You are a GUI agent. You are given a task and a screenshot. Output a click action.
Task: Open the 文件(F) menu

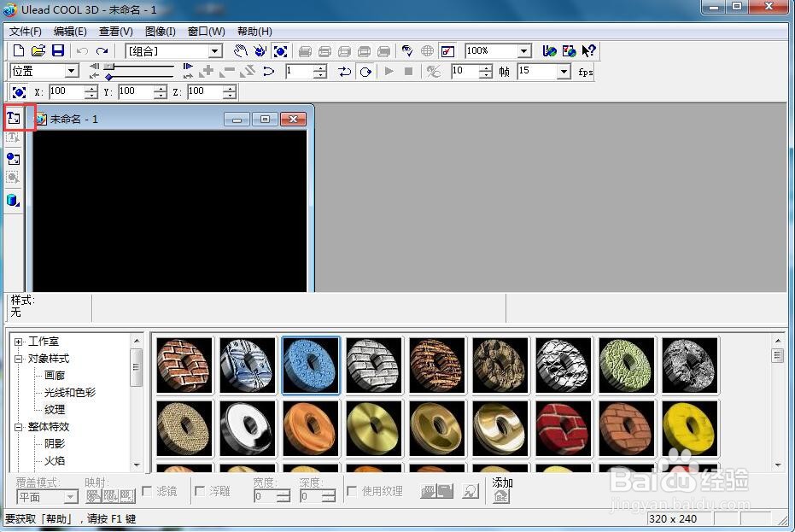pos(25,32)
